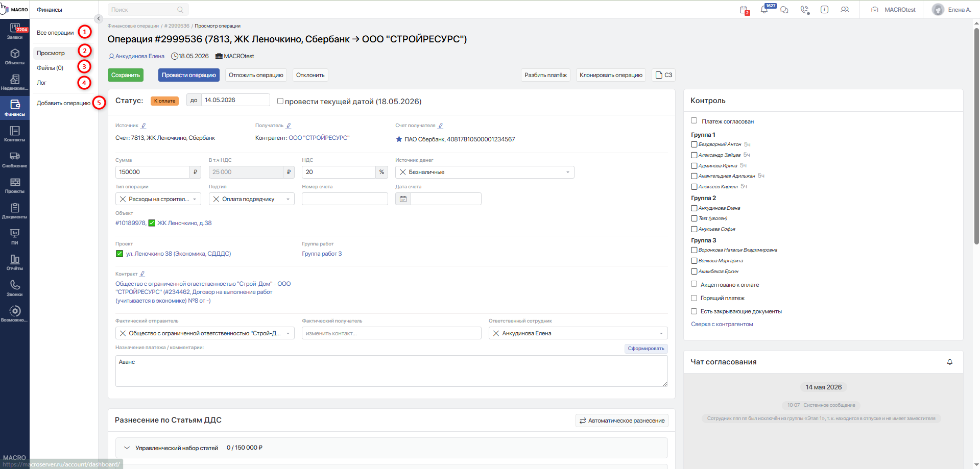Open the Ответственный сотрудник dropdown
Screen dimensions: 980x469
pyautogui.click(x=578, y=333)
